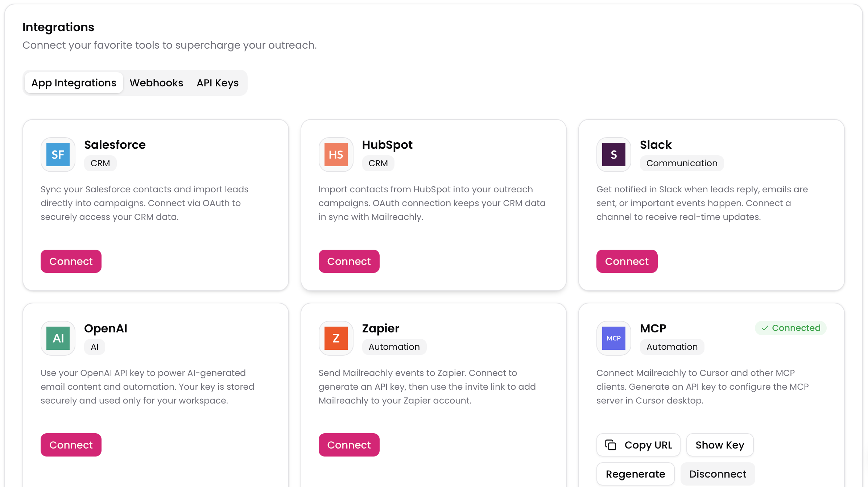
Task: Regenerate the MCP key
Action: point(635,474)
